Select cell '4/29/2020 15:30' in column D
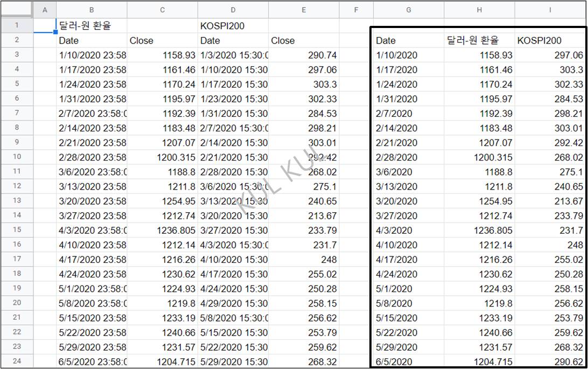Viewport: 588px width, 369px height. point(233,304)
